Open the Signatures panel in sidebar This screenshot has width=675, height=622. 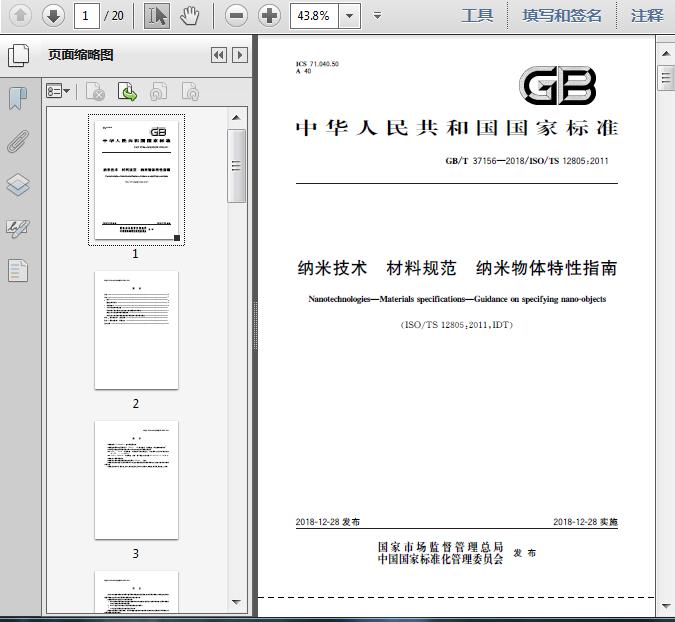[x=18, y=228]
